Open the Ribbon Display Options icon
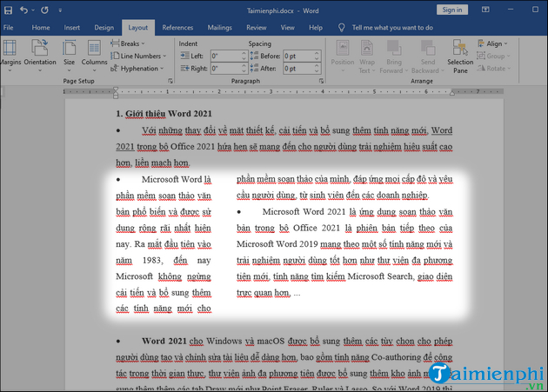Image resolution: width=548 pixels, height=392 pixels. (x=485, y=10)
